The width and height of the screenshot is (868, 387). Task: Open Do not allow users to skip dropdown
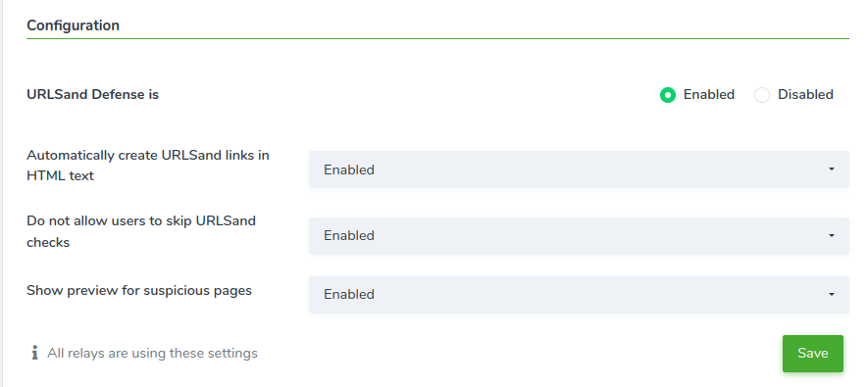(579, 236)
